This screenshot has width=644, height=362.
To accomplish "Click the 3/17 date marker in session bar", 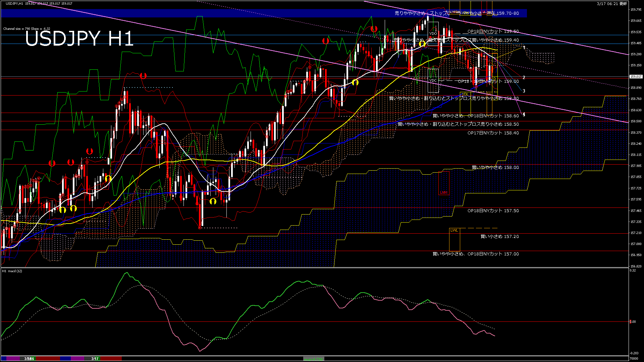I will [95, 359].
